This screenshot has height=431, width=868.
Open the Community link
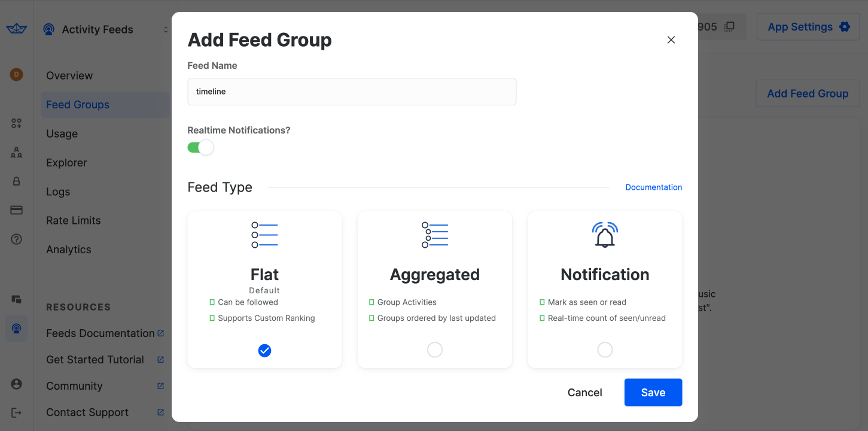[74, 386]
